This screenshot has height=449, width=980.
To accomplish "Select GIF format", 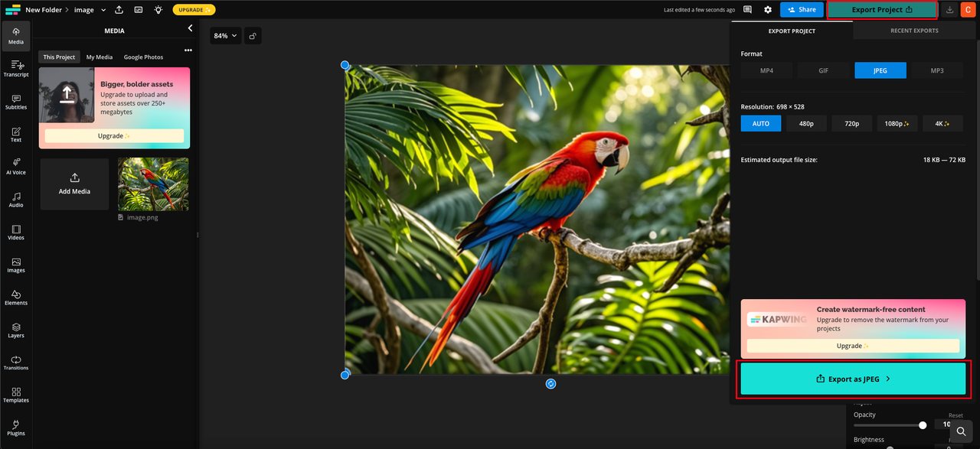I will (824, 70).
